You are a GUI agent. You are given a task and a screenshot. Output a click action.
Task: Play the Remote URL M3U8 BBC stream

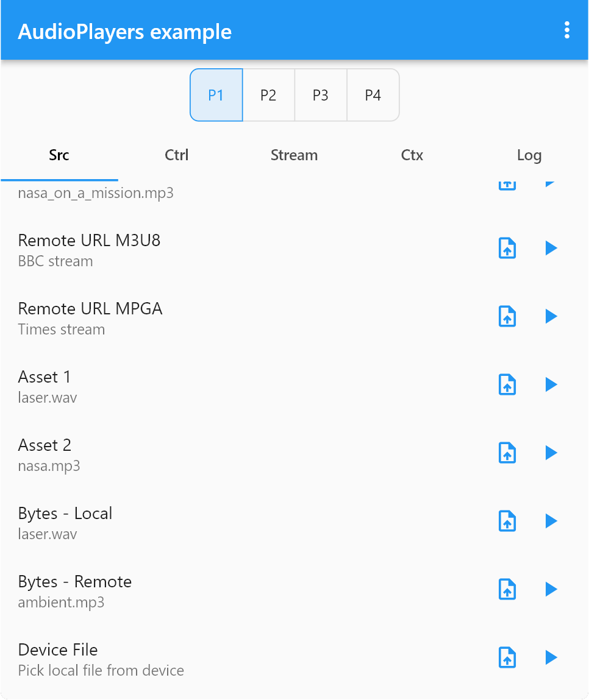click(551, 248)
